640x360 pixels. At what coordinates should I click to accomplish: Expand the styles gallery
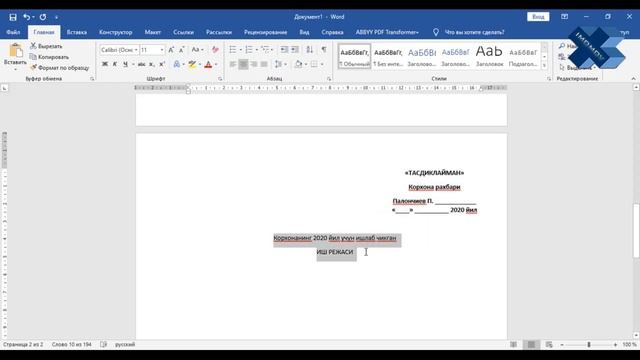point(544,65)
